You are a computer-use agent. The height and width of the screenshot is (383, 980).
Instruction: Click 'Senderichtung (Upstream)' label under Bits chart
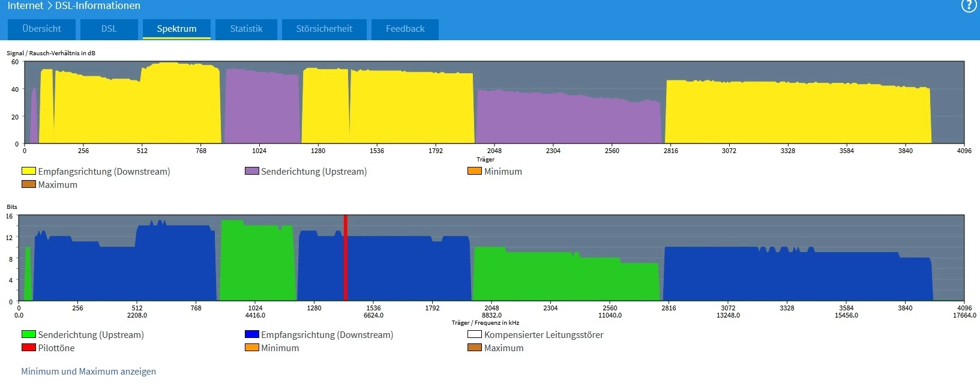[91, 335]
